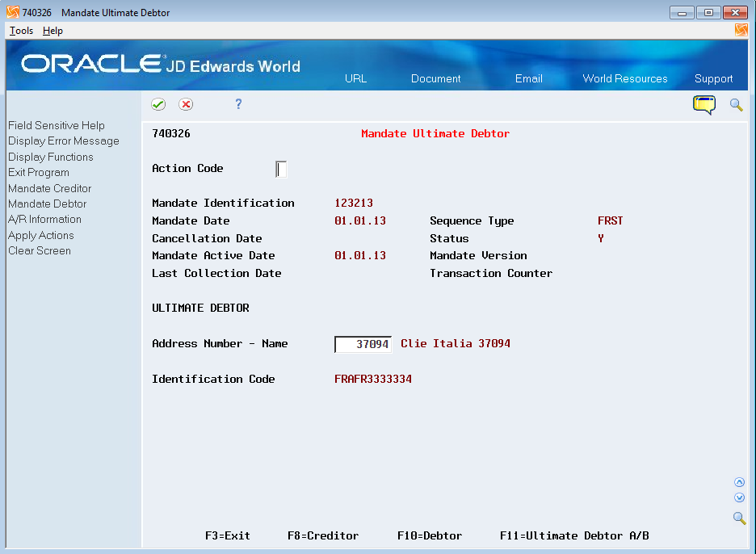
Task: Click the green checkmark OK icon
Action: pyautogui.click(x=158, y=104)
